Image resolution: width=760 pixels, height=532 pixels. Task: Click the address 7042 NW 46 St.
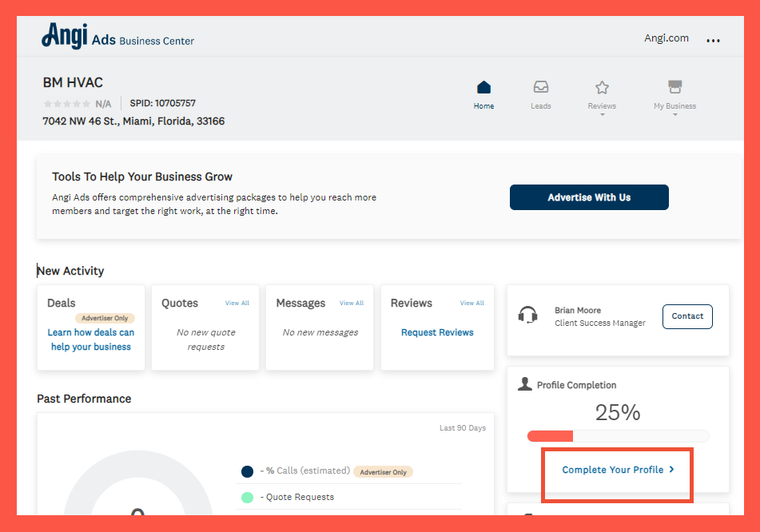(133, 121)
